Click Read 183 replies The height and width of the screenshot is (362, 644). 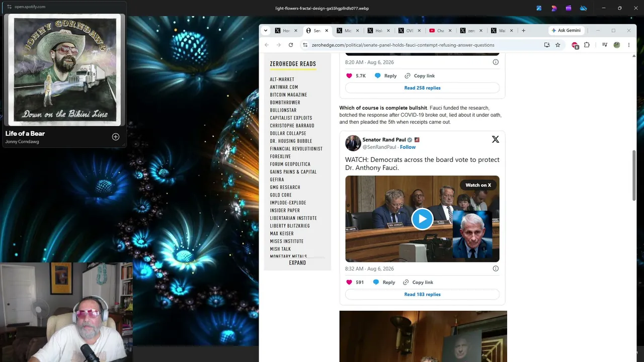(x=422, y=295)
